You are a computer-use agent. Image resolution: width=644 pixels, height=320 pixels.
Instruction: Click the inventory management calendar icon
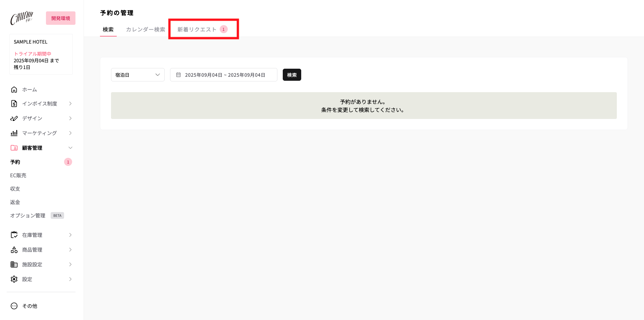(14, 235)
